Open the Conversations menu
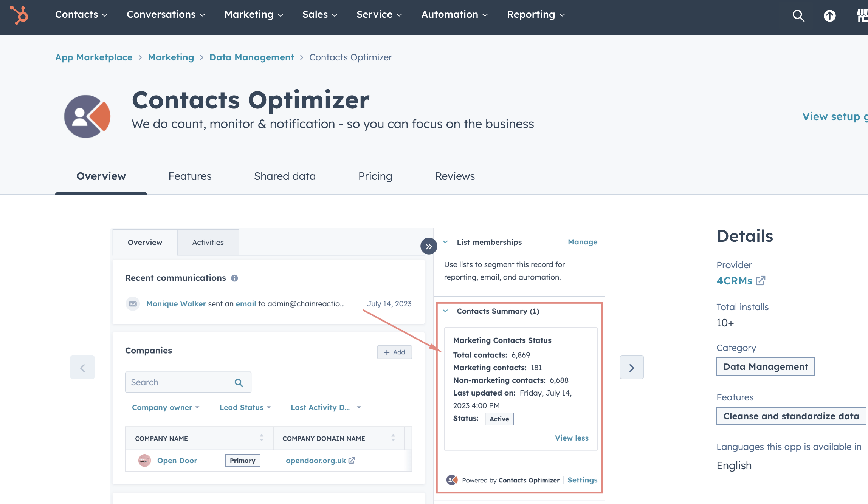This screenshot has width=868, height=504. coord(166,14)
